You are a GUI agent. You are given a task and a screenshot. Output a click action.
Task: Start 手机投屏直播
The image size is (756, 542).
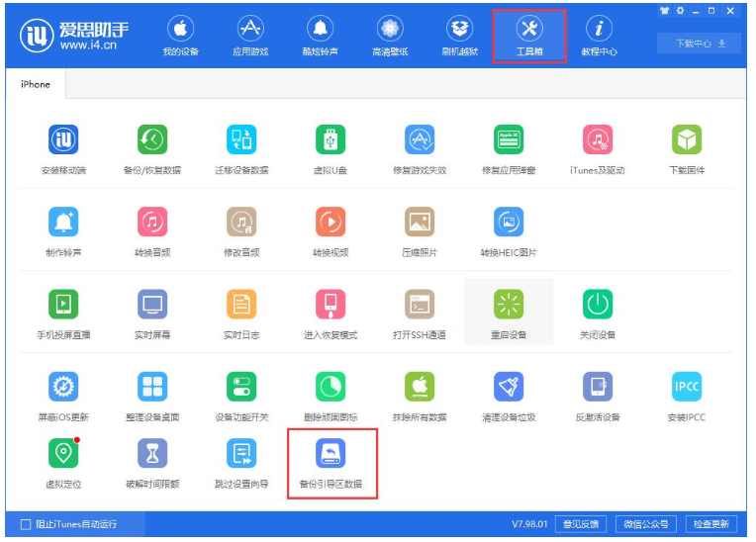(63, 305)
